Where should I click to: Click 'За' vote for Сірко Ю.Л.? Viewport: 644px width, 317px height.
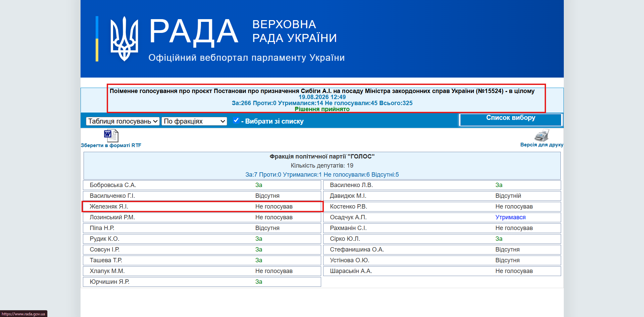pyautogui.click(x=499, y=239)
